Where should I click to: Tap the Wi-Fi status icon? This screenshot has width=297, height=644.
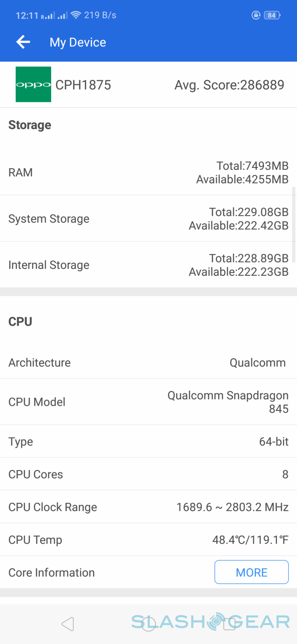click(x=76, y=15)
